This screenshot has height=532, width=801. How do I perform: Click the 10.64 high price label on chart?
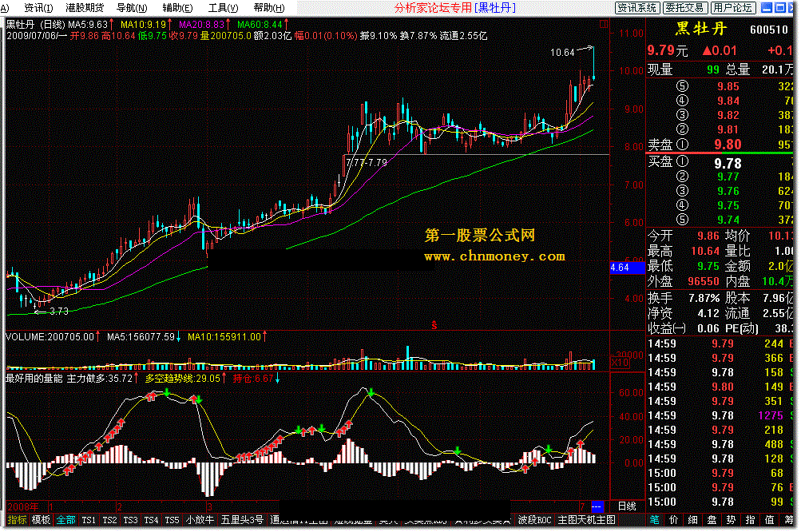(562, 52)
